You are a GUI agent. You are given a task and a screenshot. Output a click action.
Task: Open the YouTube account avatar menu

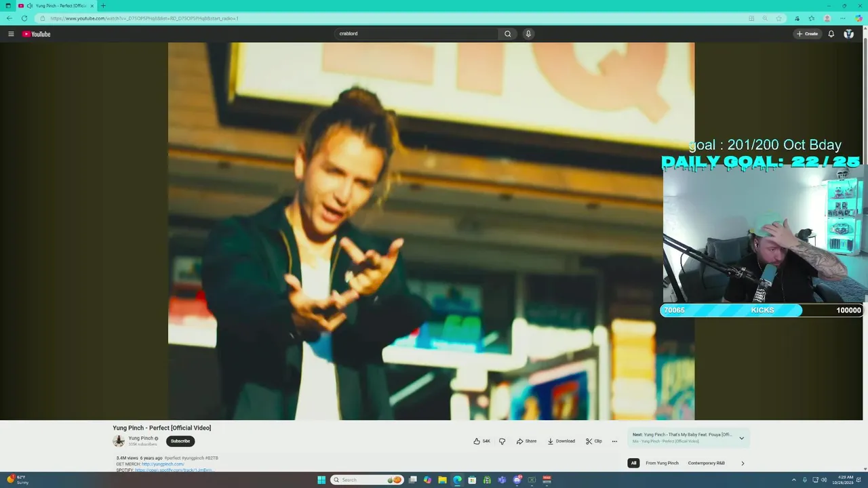point(848,34)
